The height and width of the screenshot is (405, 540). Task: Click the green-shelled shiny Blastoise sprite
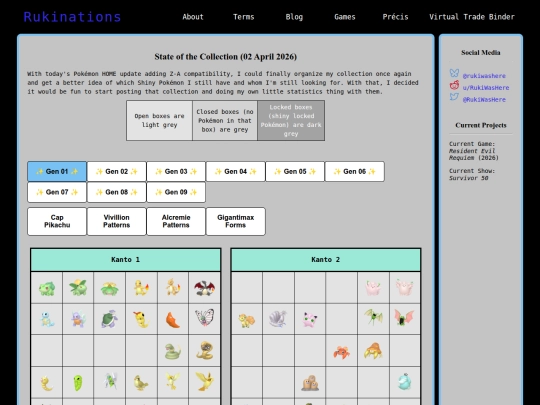110,319
